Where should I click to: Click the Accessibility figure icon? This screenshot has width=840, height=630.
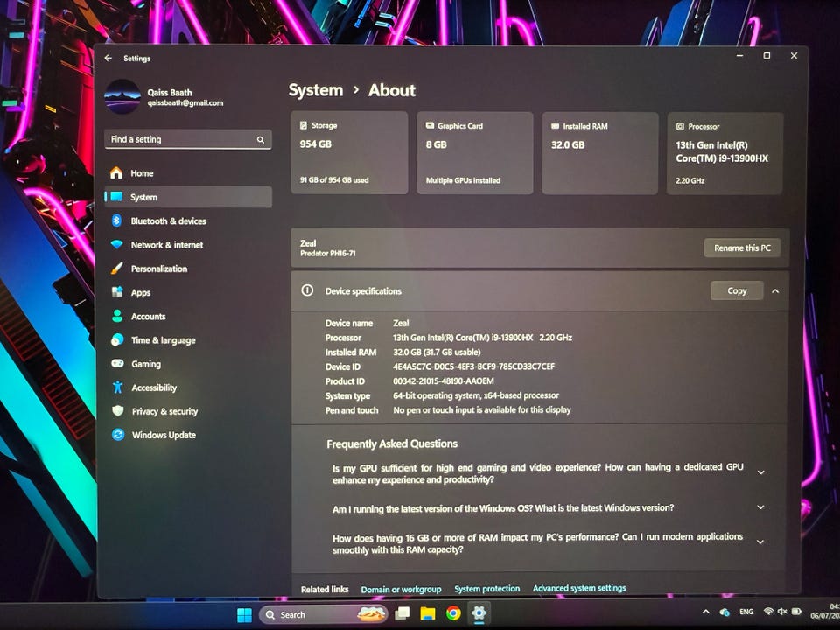tap(118, 387)
